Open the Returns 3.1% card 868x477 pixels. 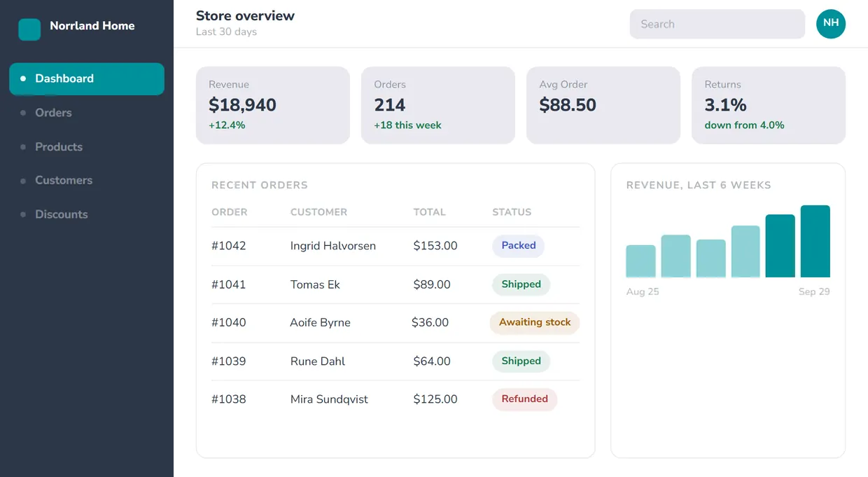pos(769,105)
